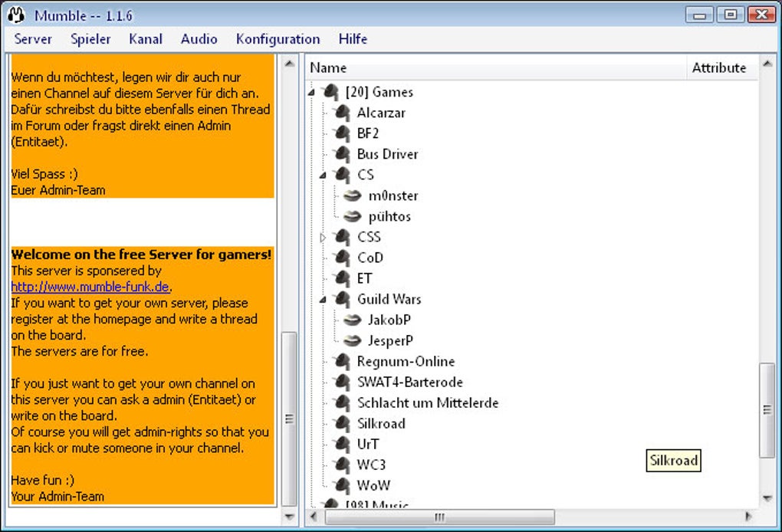The height and width of the screenshot is (532, 782).
Task: Click the user icon beside JesperP
Action: pos(352,340)
